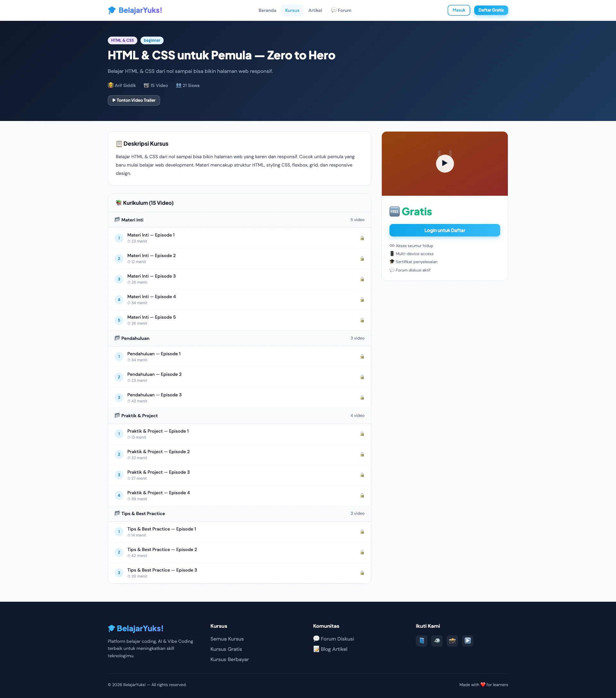Click the blue book social icon in footer
The image size is (616, 698).
421,641
